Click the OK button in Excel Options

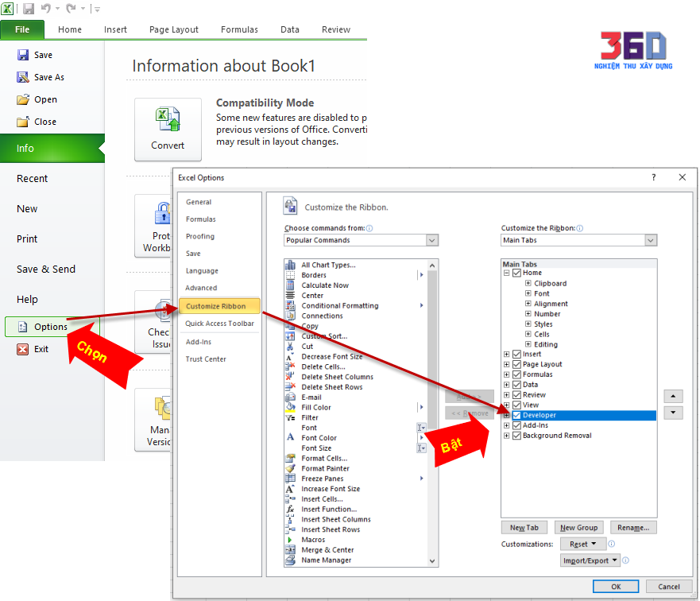coord(616,586)
